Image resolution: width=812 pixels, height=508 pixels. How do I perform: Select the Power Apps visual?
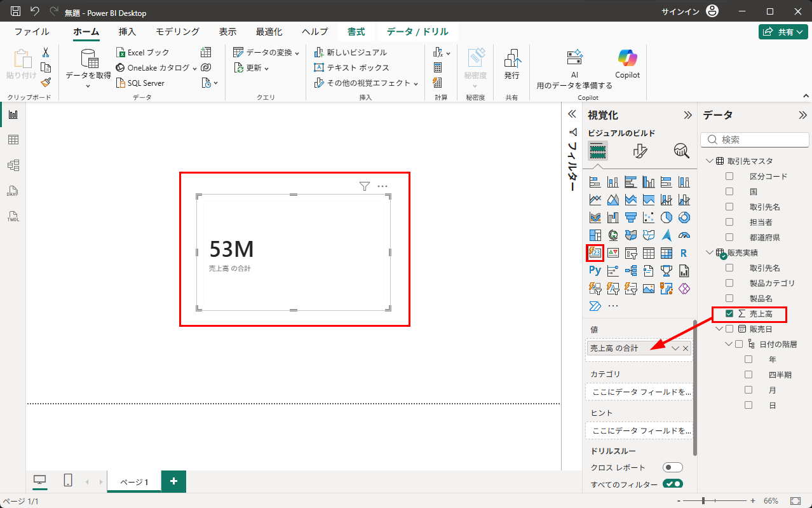pyautogui.click(x=684, y=289)
